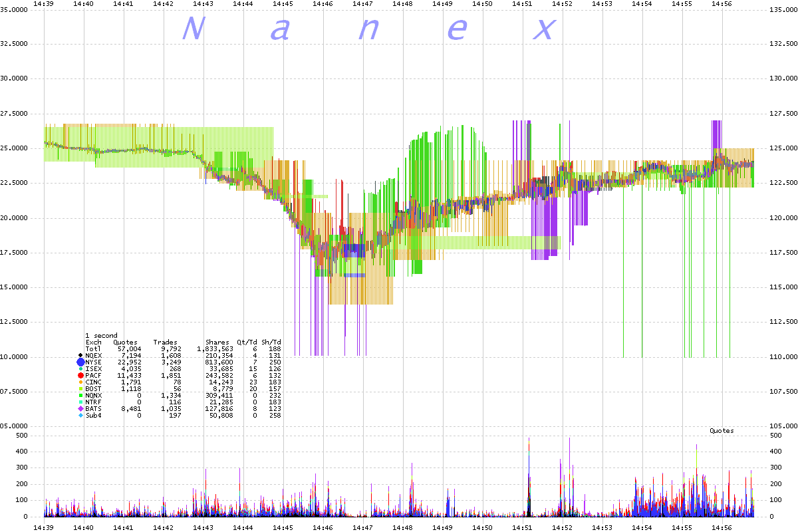Pick the yellow-green square swatch for BOST

pos(80,388)
